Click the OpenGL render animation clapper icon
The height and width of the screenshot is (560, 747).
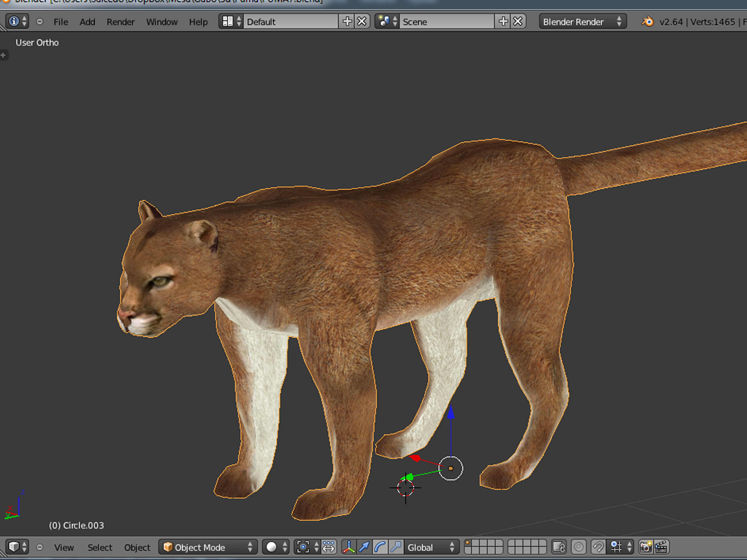(661, 547)
